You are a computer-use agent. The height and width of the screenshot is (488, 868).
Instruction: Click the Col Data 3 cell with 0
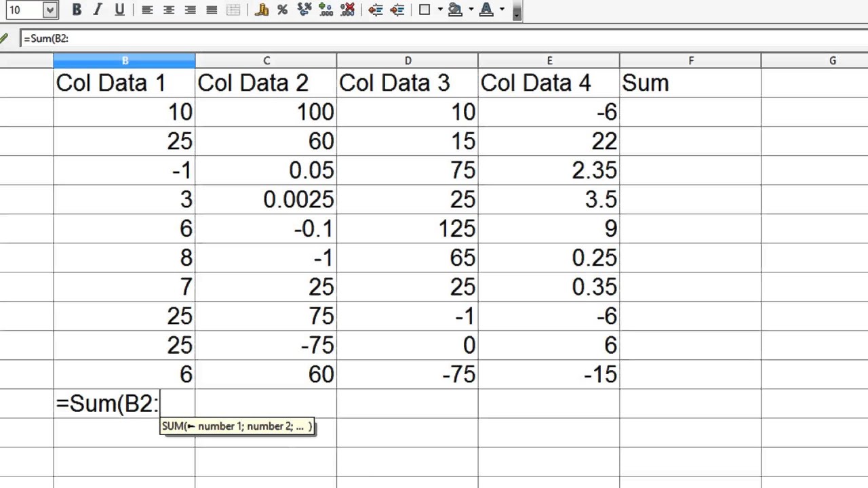(408, 345)
